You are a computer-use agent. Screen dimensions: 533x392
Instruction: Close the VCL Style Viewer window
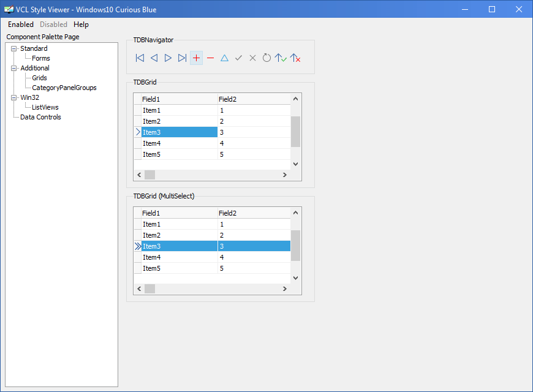519,10
